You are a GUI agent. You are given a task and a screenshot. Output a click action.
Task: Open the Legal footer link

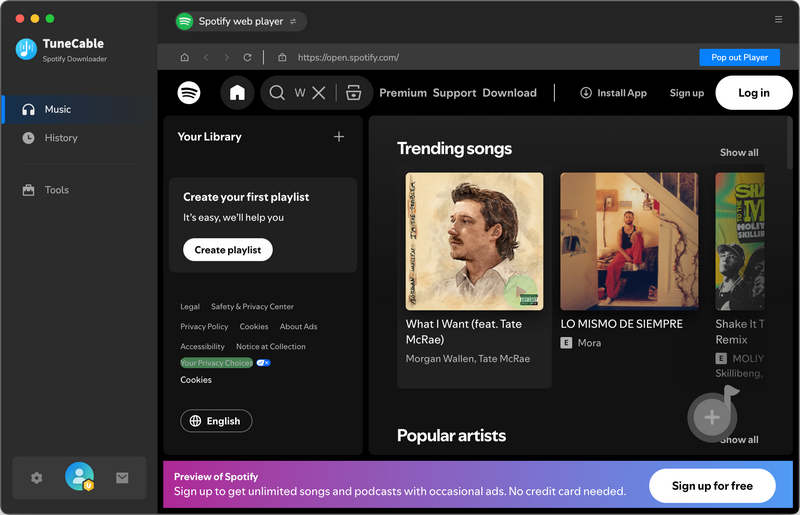[190, 307]
